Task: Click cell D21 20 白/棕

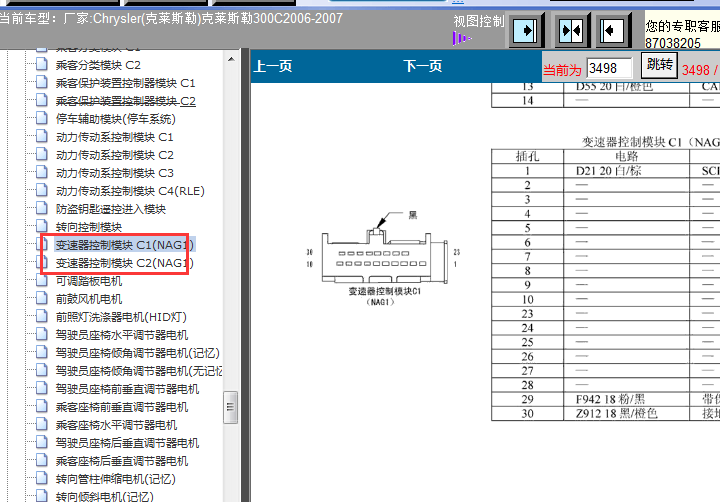Action: 626,171
